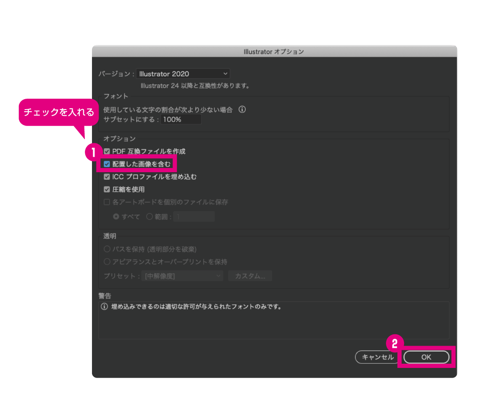Toggle the ICC プロファイルを埋め込む checkbox

tap(107, 177)
